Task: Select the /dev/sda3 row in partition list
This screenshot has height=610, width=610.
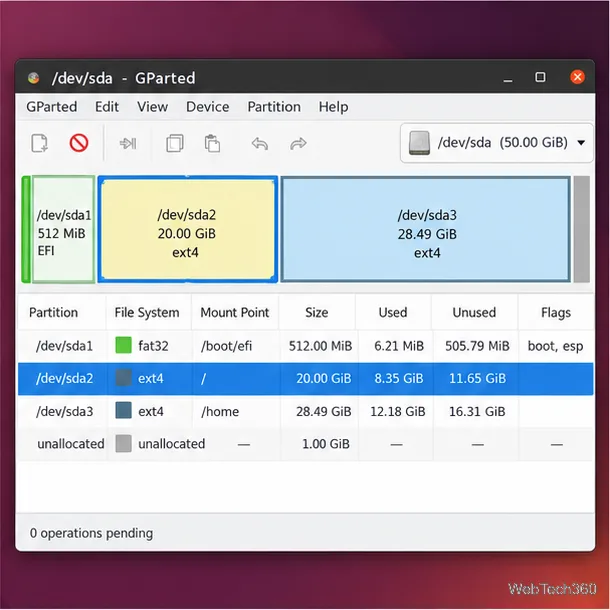Action: click(305, 411)
